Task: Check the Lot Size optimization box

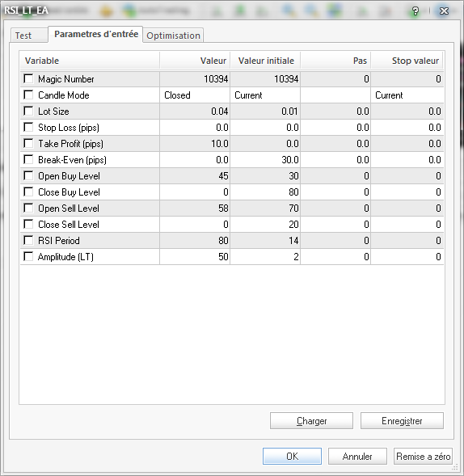Action: pos(28,111)
